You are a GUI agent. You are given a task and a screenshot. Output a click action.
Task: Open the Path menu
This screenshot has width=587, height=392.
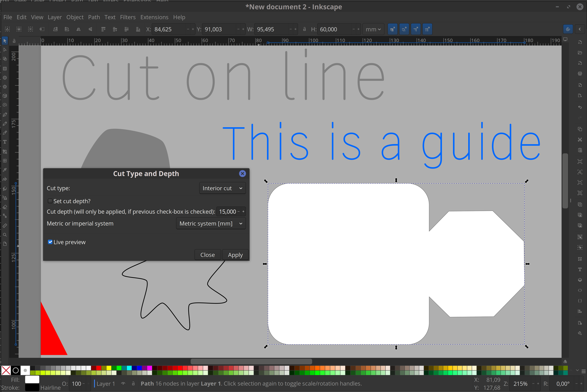coord(94,17)
